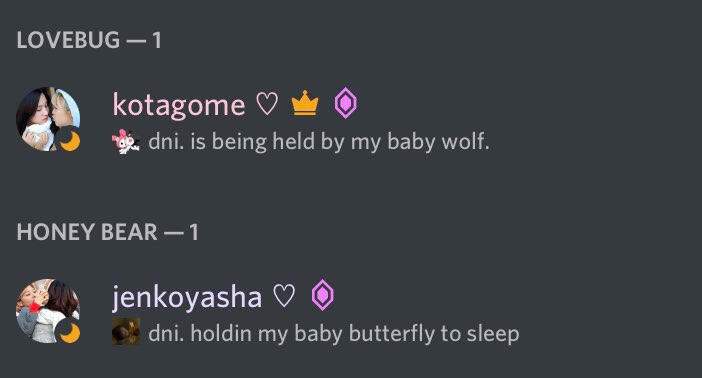
Task: Click kotagome's purple server boost gem
Action: pos(346,103)
